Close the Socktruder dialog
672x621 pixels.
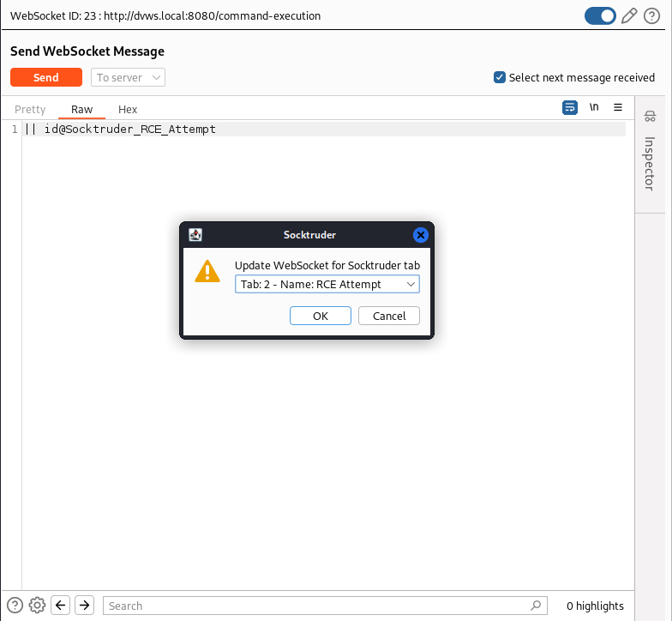coord(420,235)
